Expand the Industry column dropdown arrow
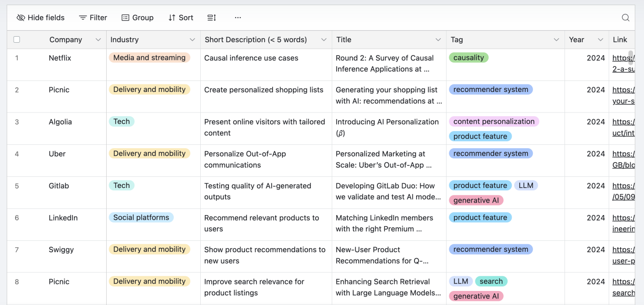Image resolution: width=644 pixels, height=305 pixels. click(x=192, y=40)
